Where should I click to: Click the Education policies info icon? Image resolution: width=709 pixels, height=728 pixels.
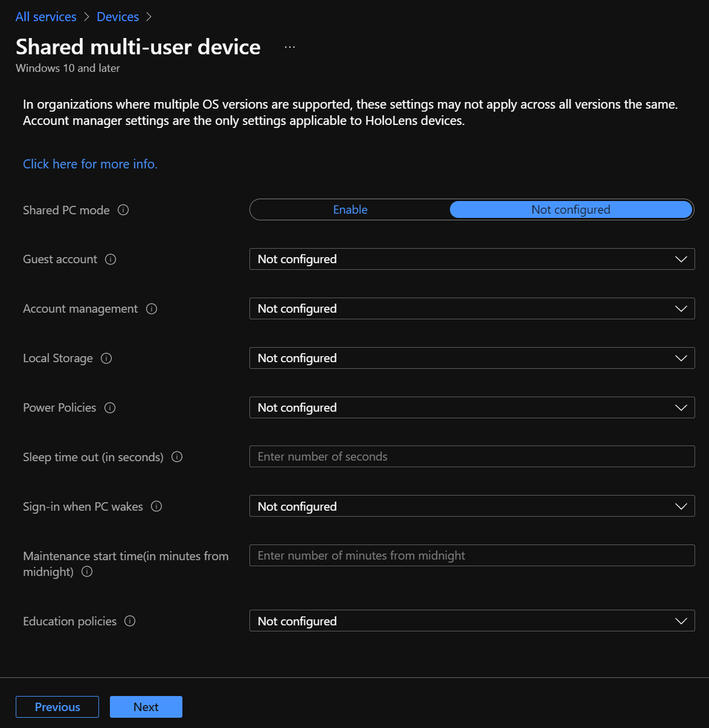point(130,621)
